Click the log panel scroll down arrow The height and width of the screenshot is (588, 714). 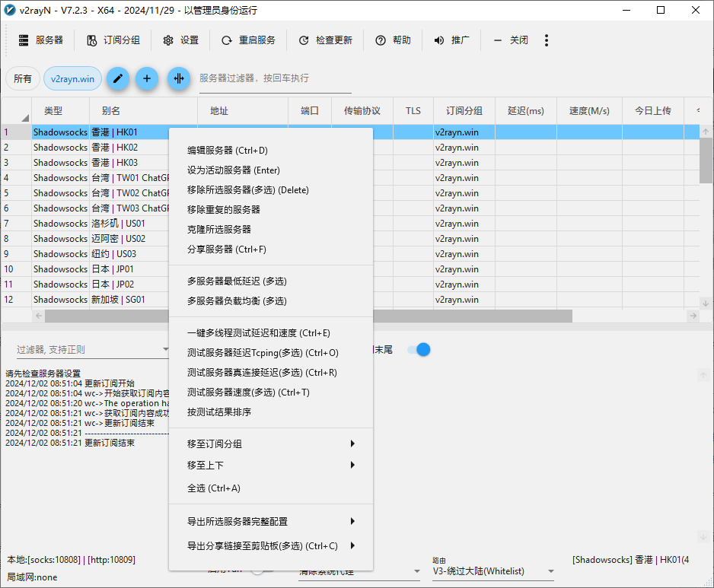point(703,536)
